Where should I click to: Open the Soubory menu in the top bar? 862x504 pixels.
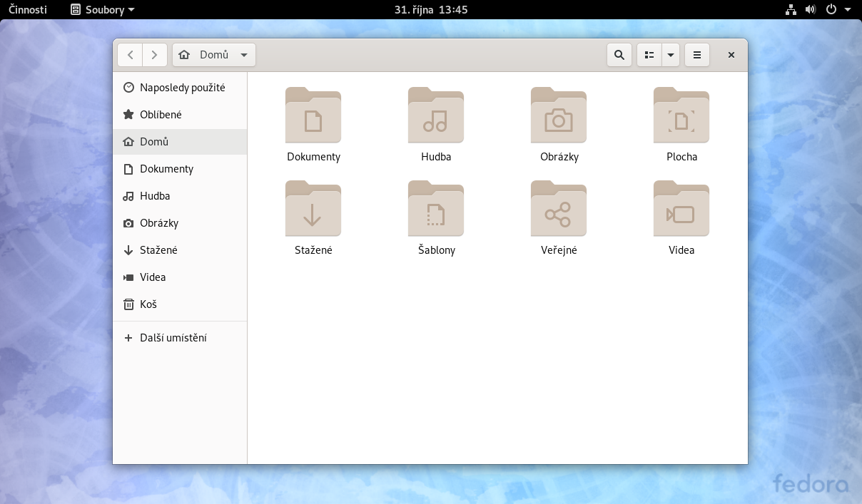pos(100,9)
